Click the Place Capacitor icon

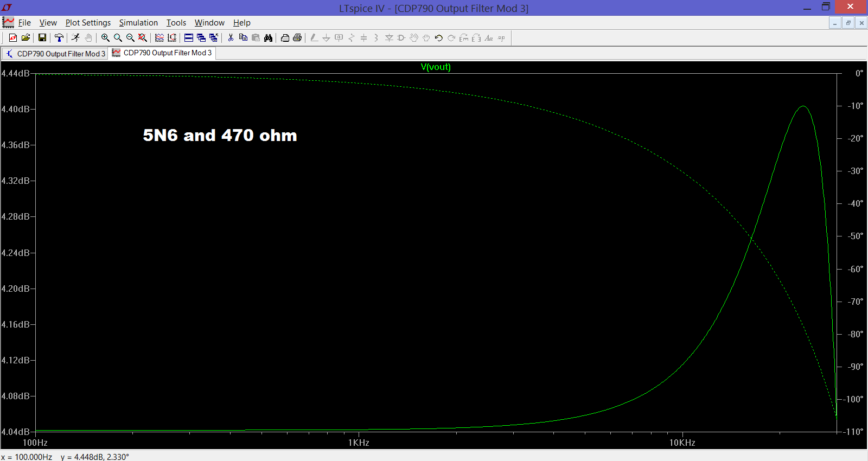pos(363,37)
